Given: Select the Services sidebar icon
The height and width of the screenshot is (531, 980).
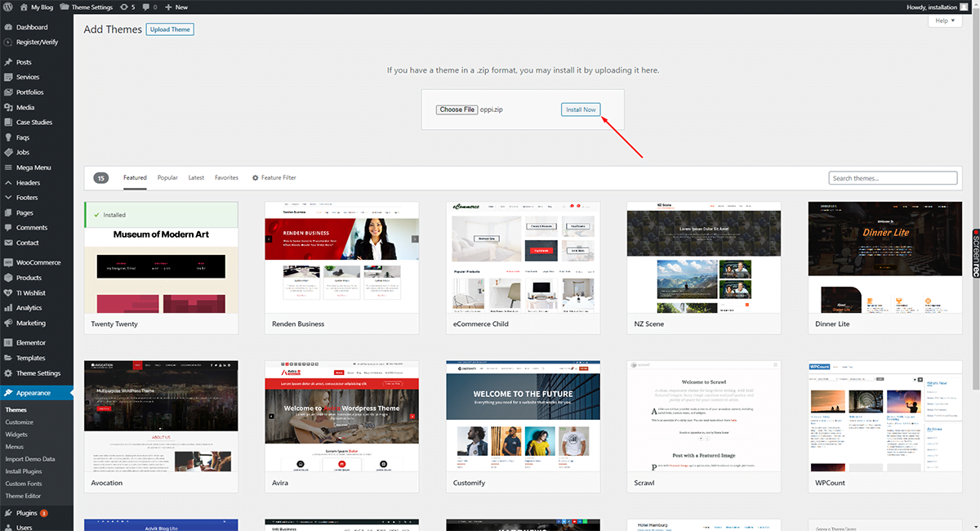Looking at the screenshot, I should pos(8,77).
